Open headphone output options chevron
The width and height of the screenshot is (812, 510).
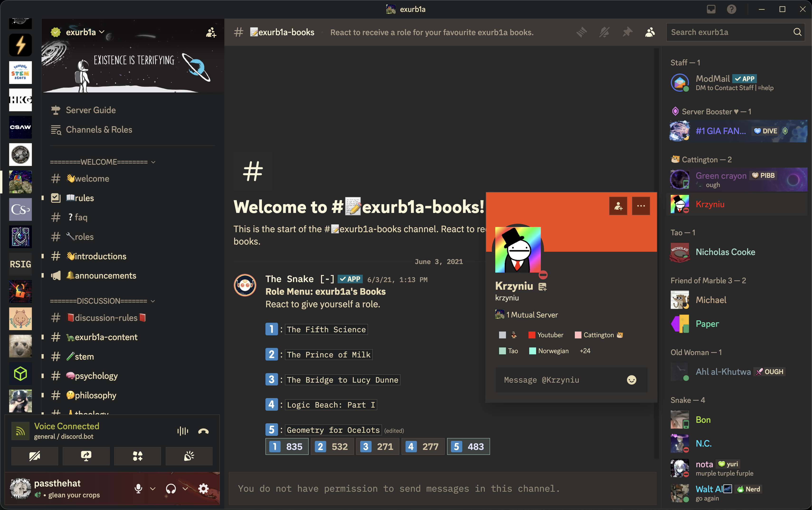pos(185,488)
